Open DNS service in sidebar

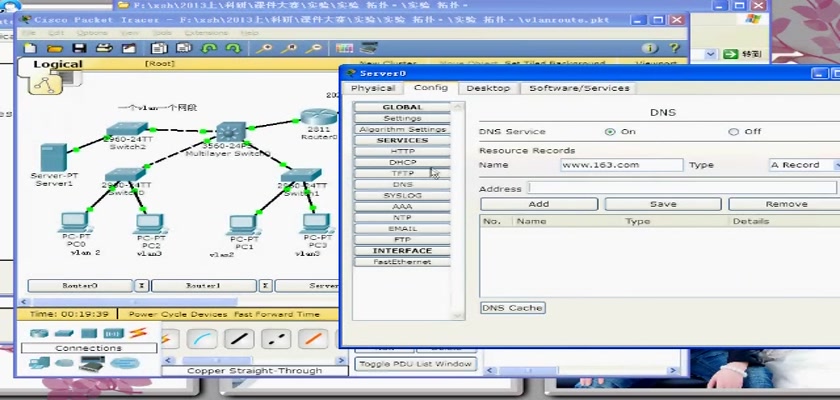tap(402, 185)
